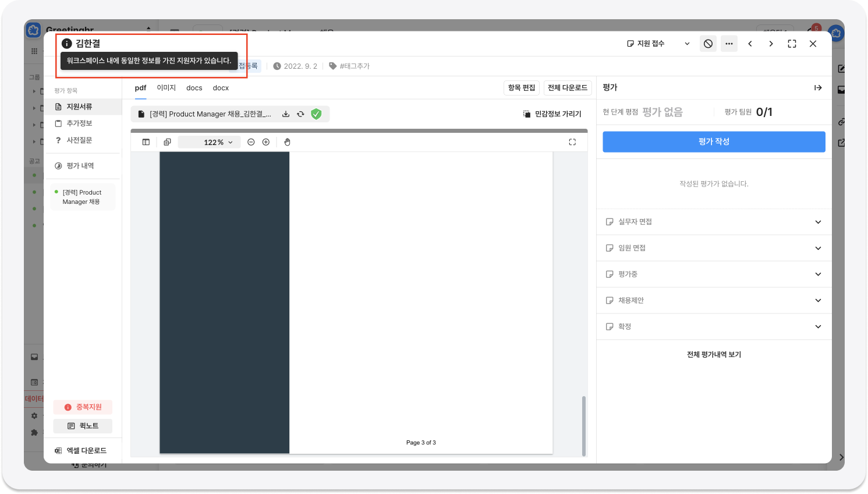
Task: Switch to the 이미지 tab
Action: tap(166, 88)
